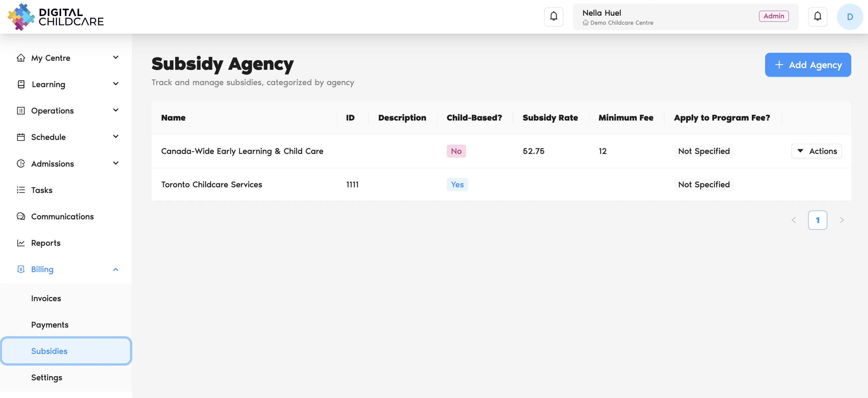Click the Communications chat bubble icon
Viewport: 868px width, 398px height.
coord(21,216)
